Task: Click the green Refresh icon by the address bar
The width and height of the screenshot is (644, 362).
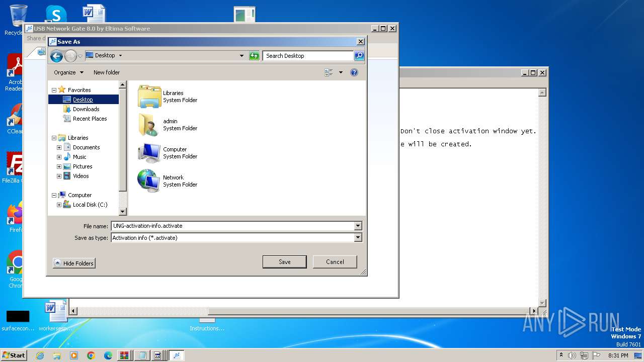Action: click(254, 56)
